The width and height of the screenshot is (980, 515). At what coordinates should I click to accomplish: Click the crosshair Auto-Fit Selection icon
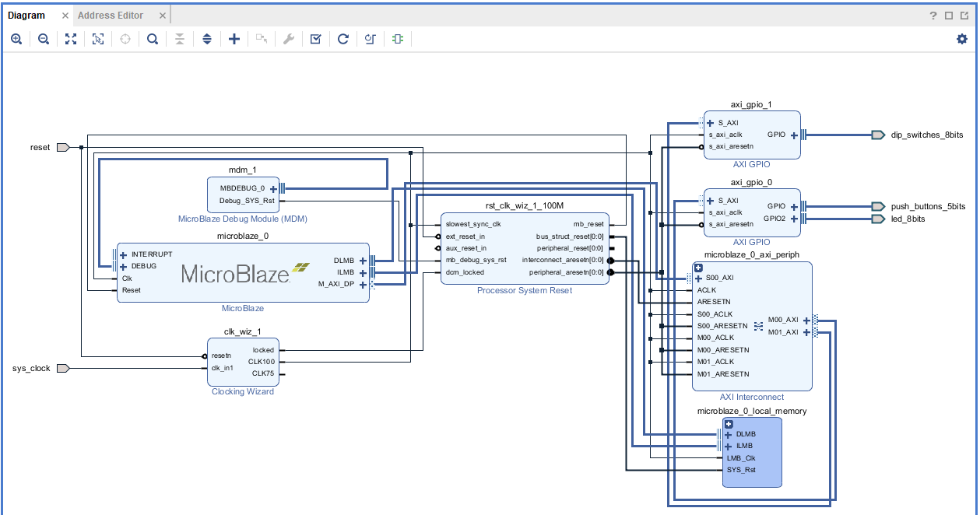[125, 39]
